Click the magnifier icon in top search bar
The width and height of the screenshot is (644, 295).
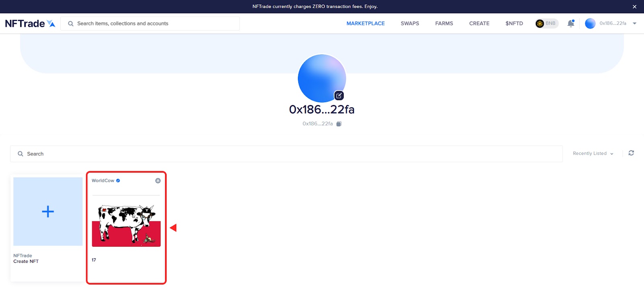pos(71,24)
